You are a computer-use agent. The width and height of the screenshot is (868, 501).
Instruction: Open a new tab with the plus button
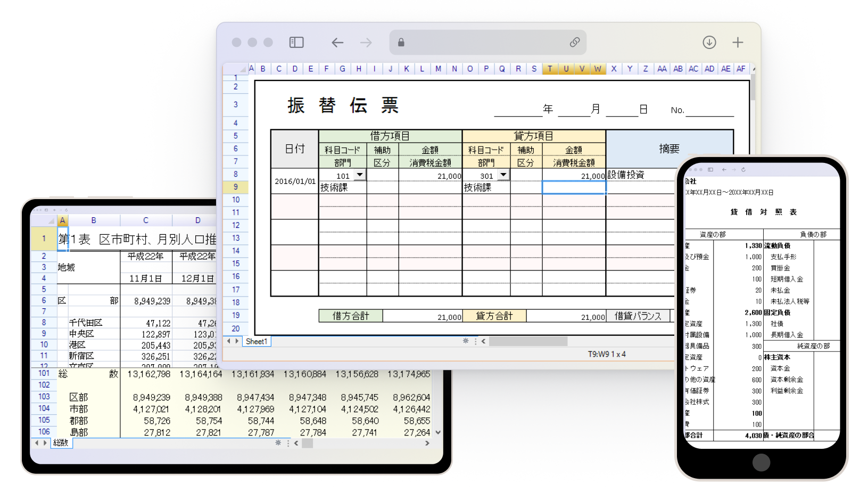click(x=738, y=42)
